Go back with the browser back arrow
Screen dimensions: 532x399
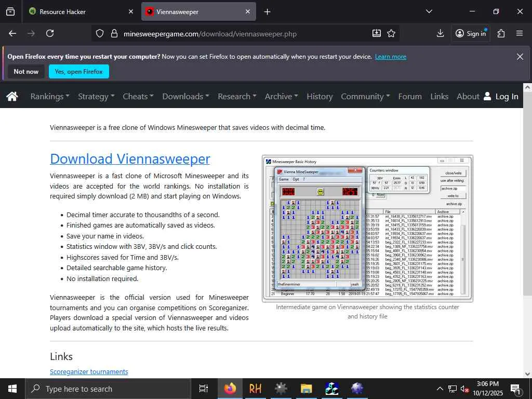pyautogui.click(x=12, y=33)
